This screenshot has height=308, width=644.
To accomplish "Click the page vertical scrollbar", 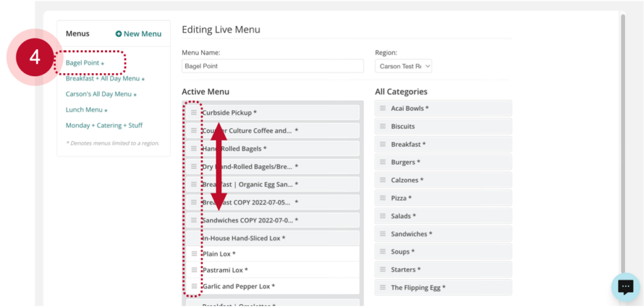I will click(x=622, y=126).
